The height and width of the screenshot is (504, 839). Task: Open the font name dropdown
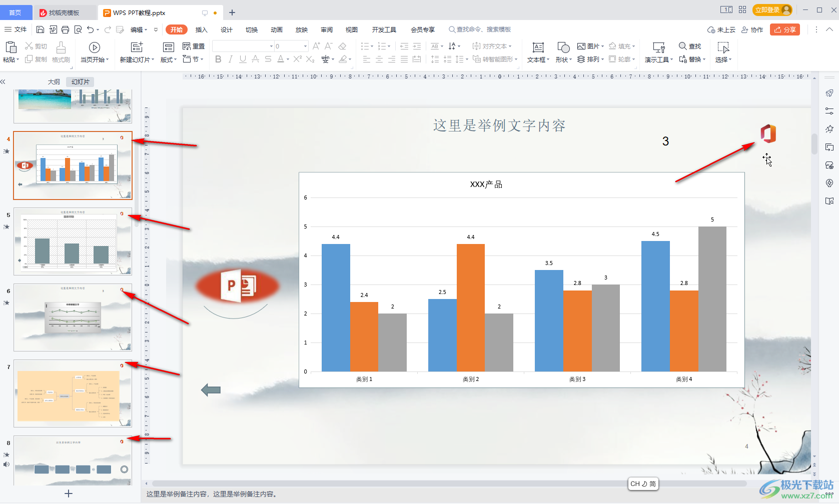tap(272, 46)
